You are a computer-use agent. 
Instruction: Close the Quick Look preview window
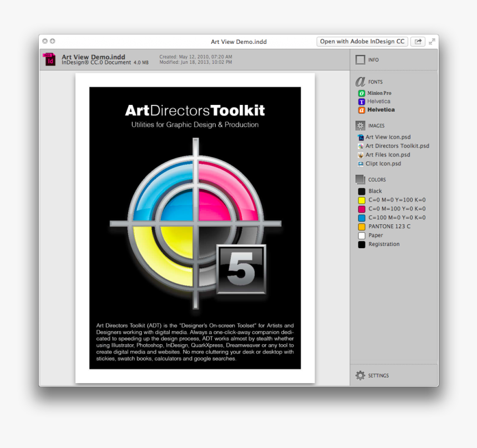point(45,41)
